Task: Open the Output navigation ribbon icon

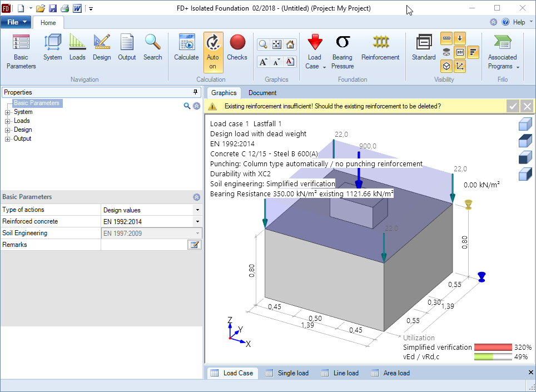Action: pyautogui.click(x=127, y=48)
